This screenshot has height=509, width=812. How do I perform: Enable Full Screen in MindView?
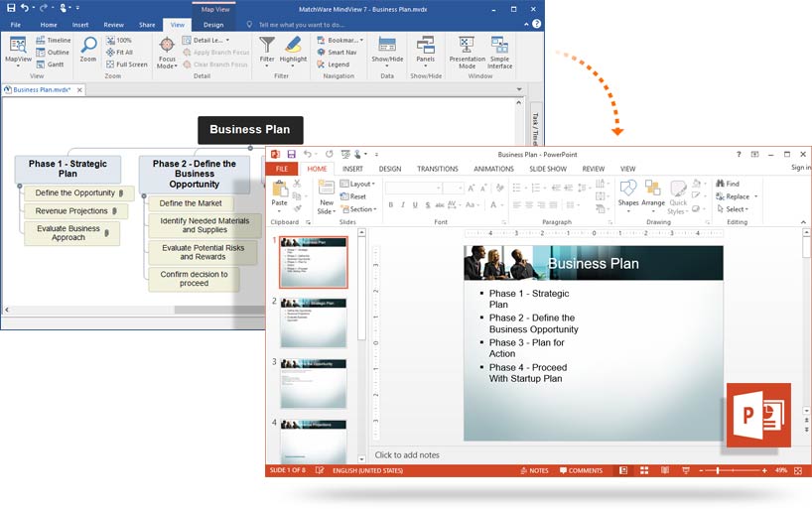127,64
